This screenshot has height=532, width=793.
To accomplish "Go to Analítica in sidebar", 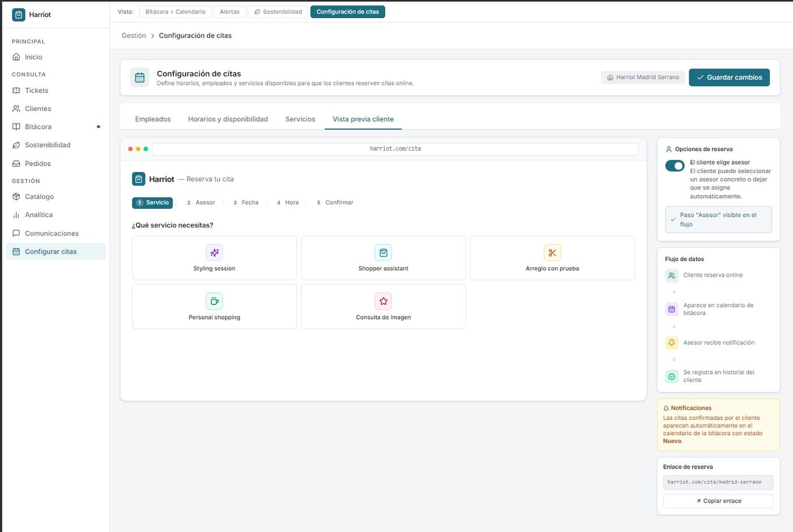I will point(56,215).
